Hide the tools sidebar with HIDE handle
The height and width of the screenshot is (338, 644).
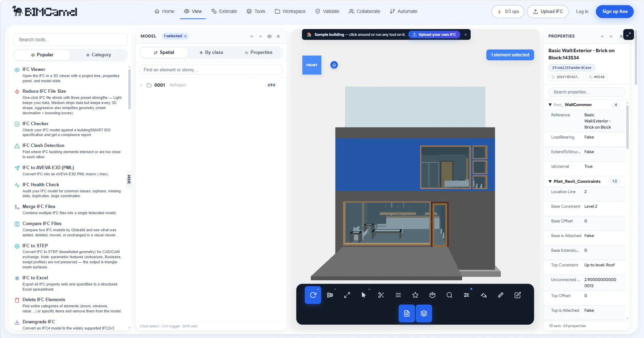coord(129,179)
